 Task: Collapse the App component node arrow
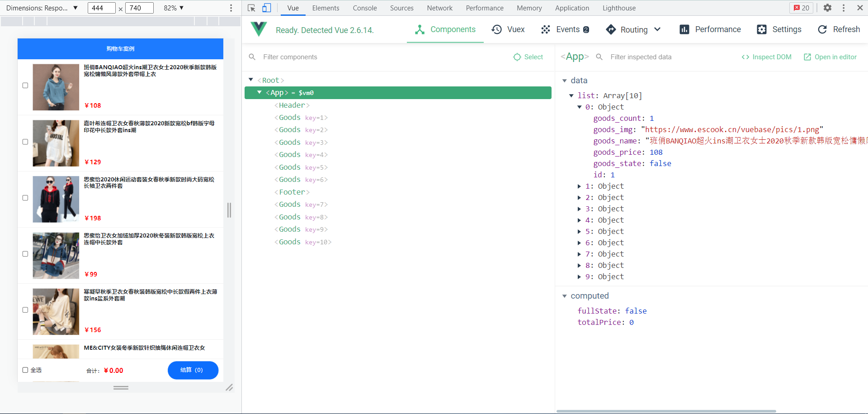coord(259,92)
